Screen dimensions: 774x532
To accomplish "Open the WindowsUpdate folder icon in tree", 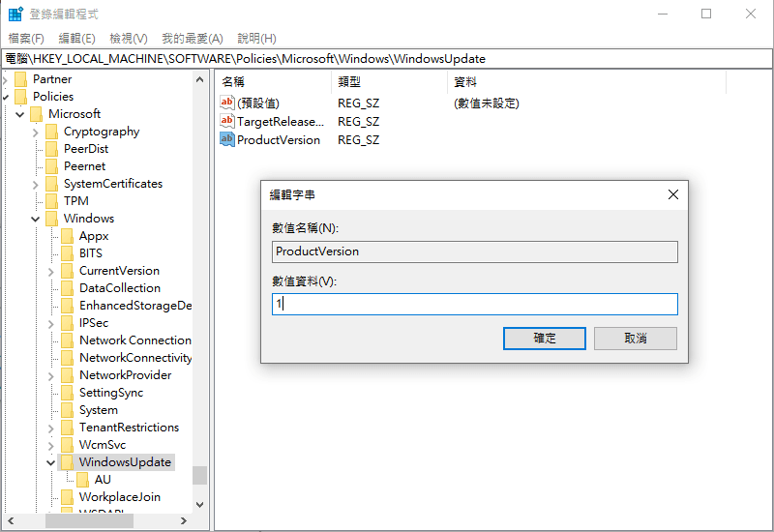I will (67, 462).
